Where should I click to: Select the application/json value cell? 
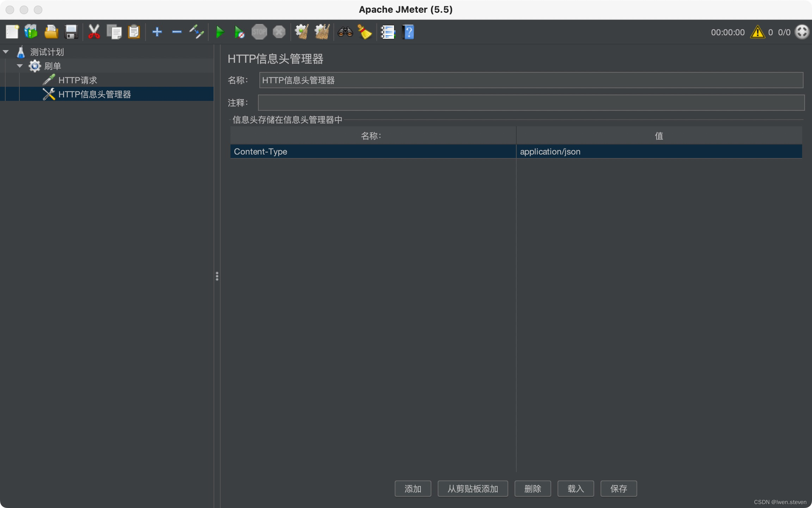659,152
